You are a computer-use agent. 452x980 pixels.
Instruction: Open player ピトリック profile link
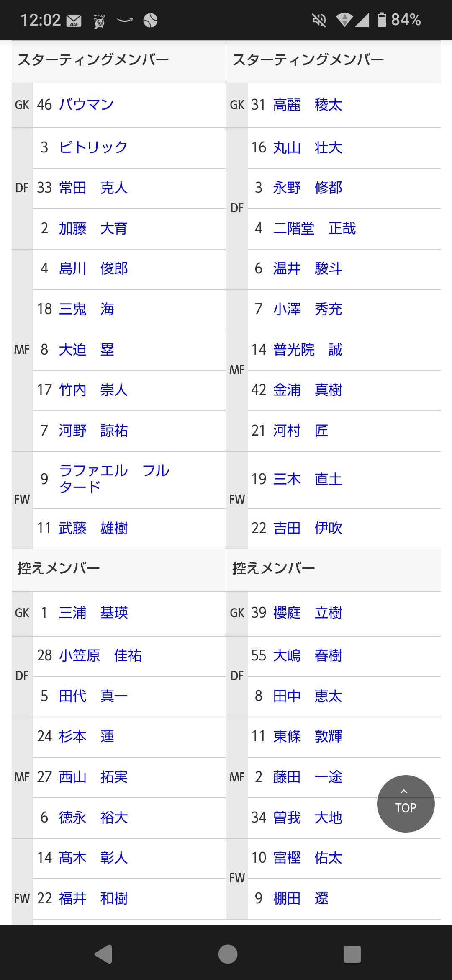(93, 147)
